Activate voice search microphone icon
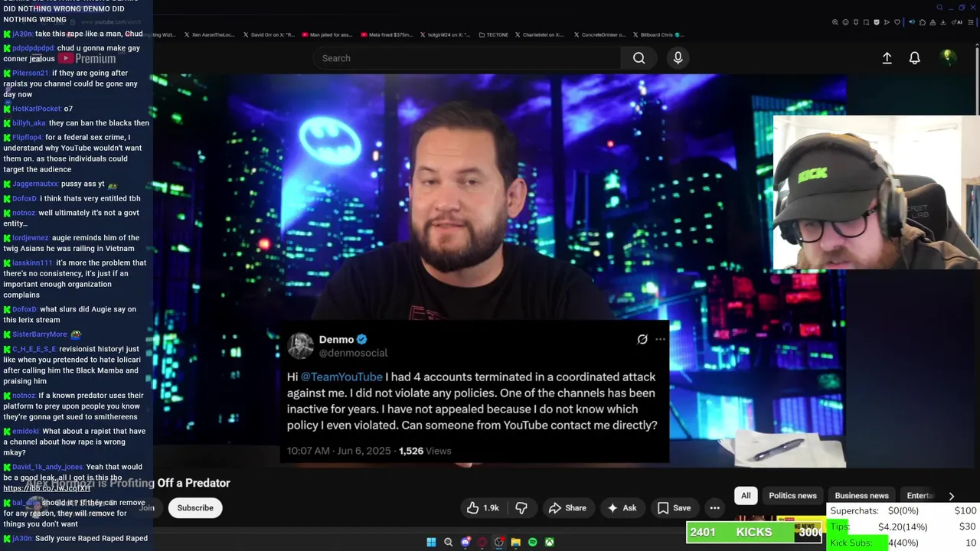Image resolution: width=980 pixels, height=551 pixels. 678,58
